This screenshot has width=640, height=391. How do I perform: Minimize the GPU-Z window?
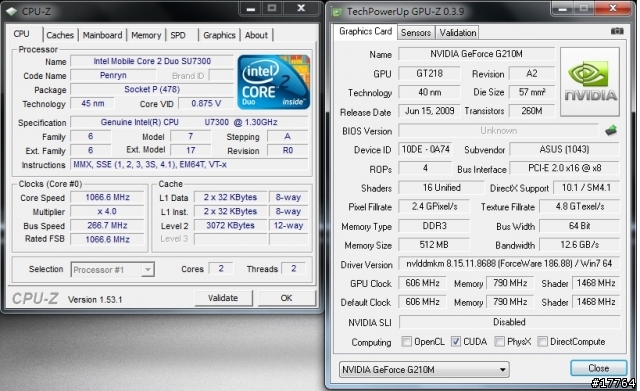coord(562,8)
